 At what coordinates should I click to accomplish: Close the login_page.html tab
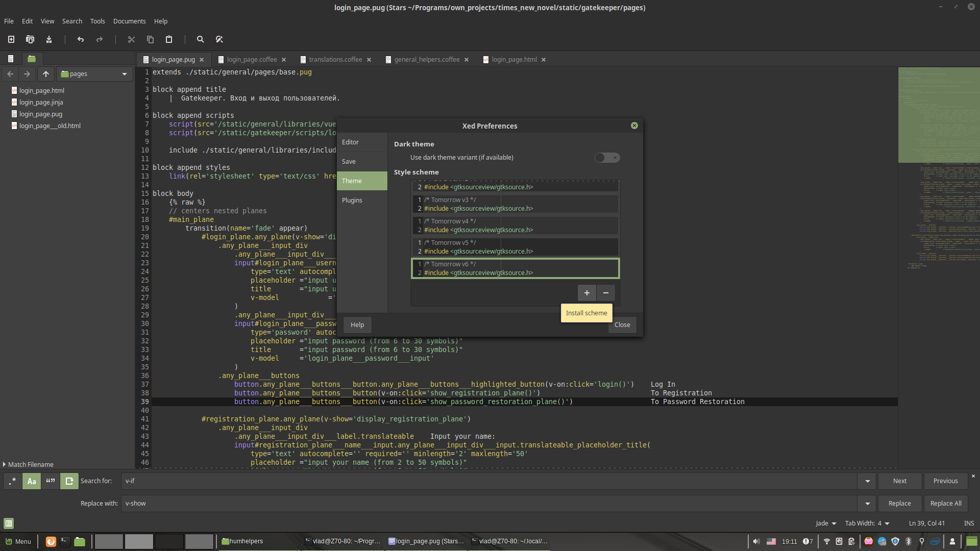tap(544, 60)
